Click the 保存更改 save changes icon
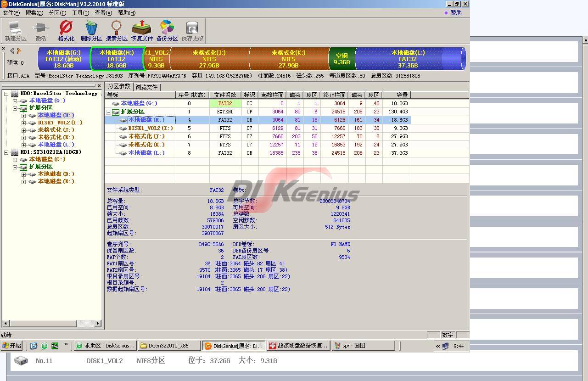The image size is (588, 381). (192, 31)
